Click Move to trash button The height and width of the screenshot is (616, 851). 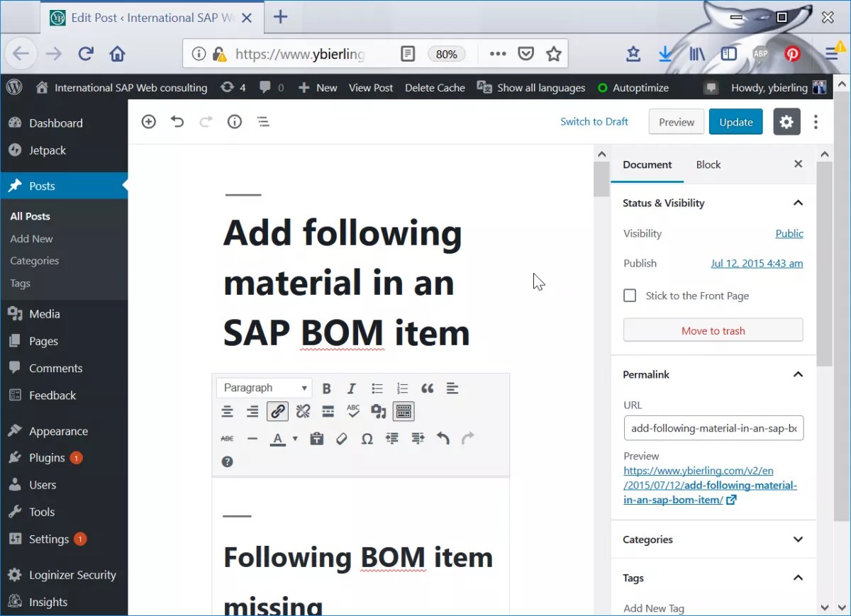point(713,330)
